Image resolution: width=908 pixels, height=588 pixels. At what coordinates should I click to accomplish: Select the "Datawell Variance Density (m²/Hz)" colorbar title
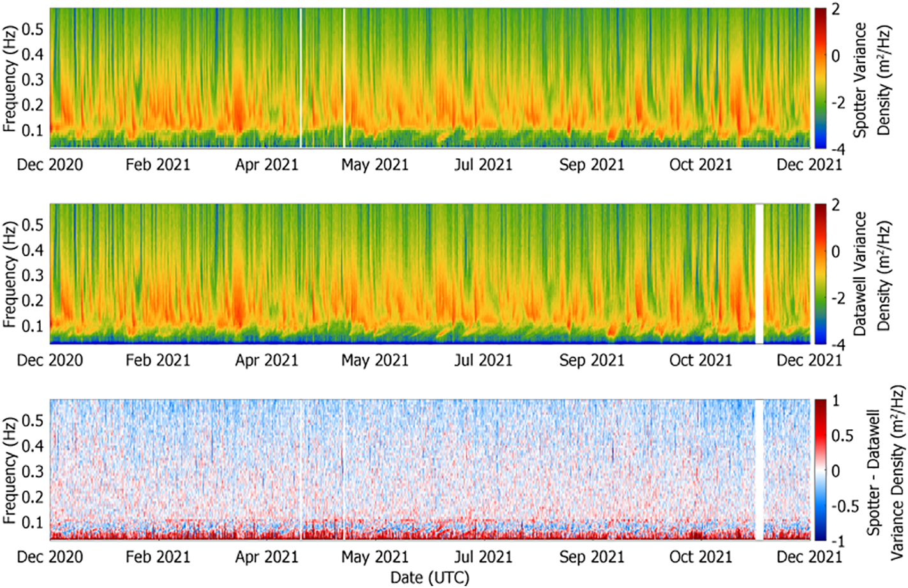(x=872, y=274)
